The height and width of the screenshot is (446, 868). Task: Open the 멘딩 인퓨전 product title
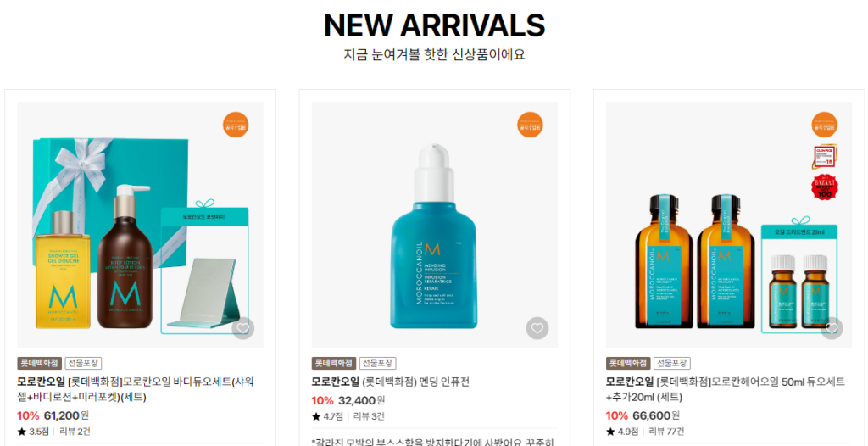390,382
